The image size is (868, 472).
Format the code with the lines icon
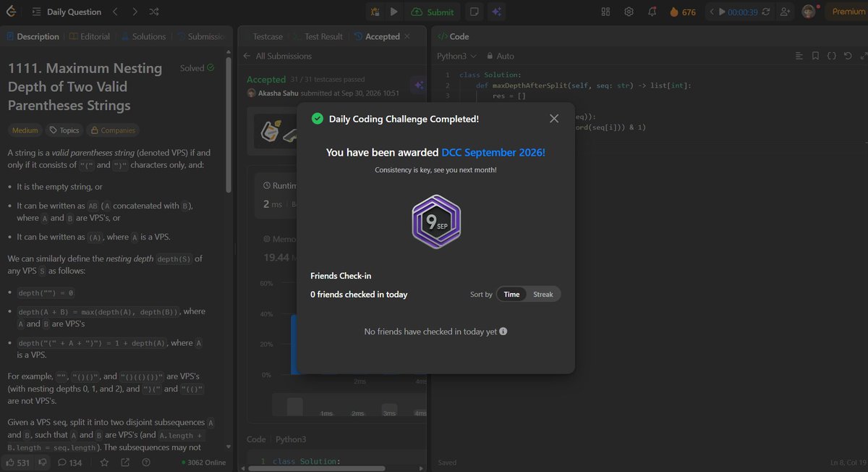click(x=799, y=56)
